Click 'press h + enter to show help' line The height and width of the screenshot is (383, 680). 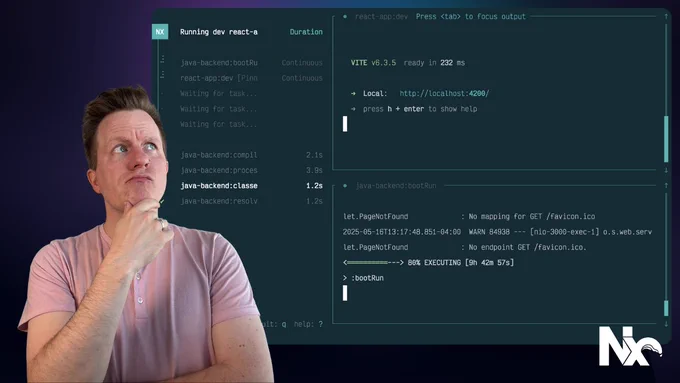(420, 109)
